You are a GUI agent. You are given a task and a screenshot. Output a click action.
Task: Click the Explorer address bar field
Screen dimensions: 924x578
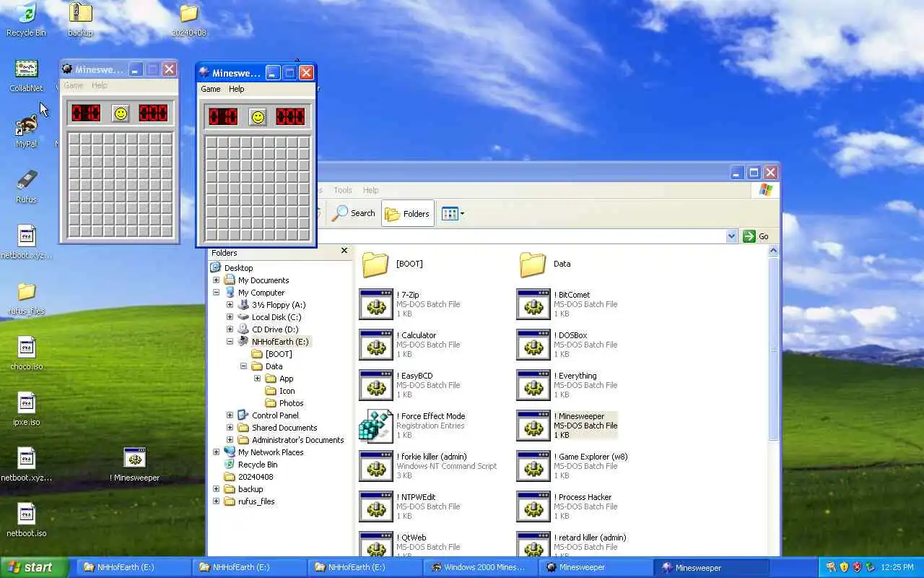(520, 236)
